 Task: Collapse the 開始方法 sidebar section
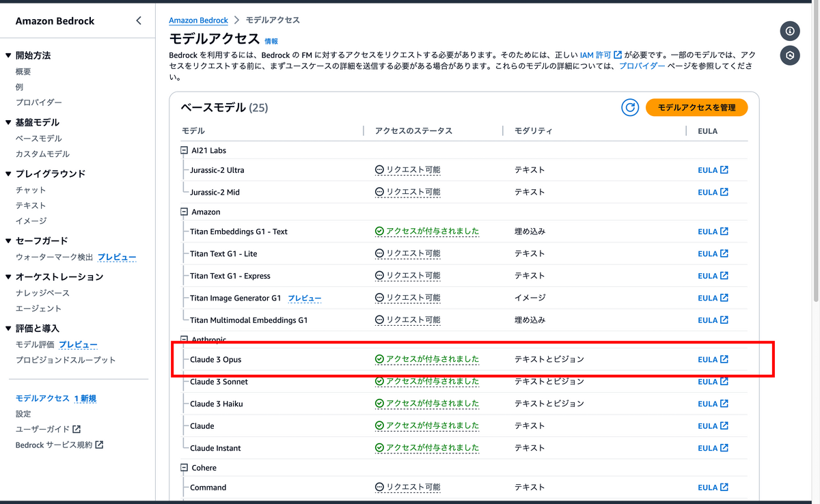8,55
